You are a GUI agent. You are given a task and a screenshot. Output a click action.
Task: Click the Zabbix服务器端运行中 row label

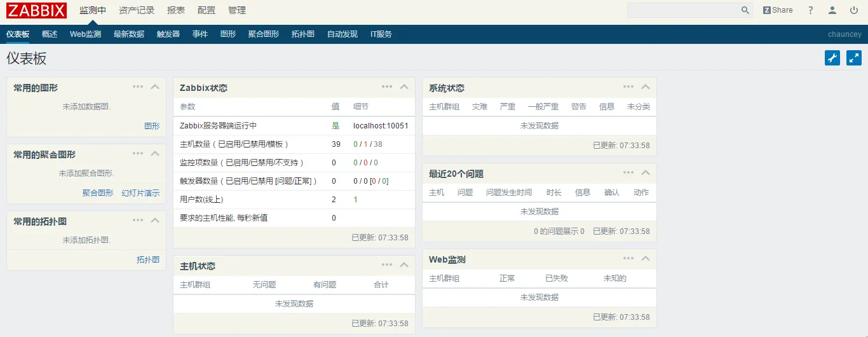(218, 126)
